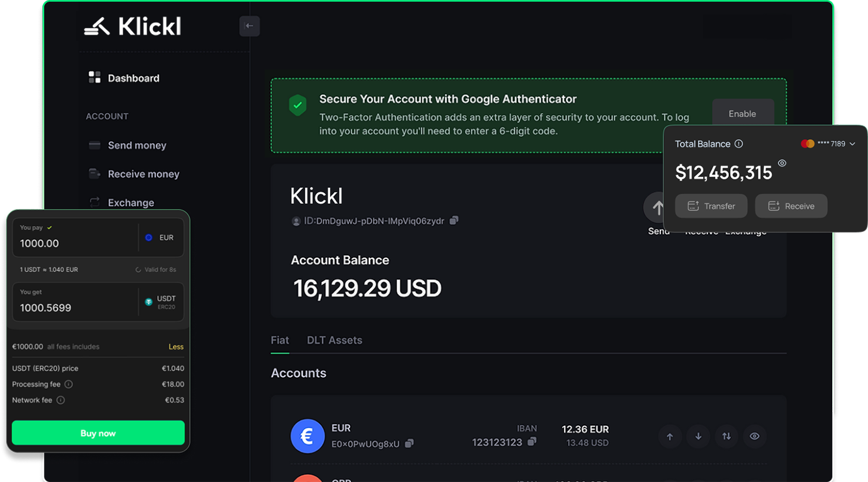Enable Google Authenticator two-factor
The height and width of the screenshot is (482, 868).
pos(742,114)
